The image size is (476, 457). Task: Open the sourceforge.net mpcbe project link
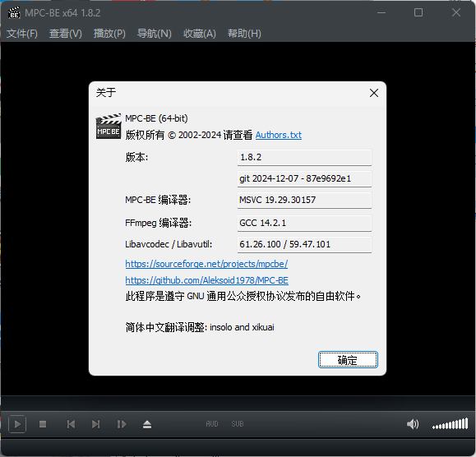pos(206,264)
